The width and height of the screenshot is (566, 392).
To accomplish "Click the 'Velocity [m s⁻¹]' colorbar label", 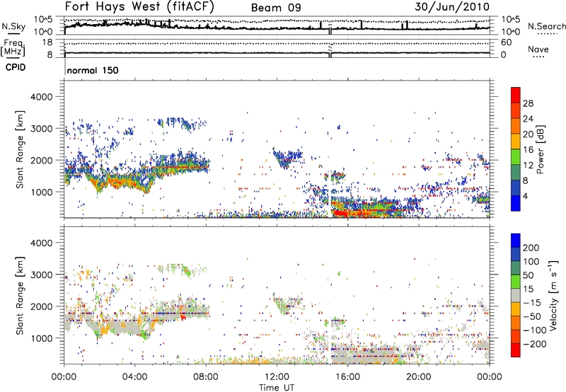I will tap(553, 295).
